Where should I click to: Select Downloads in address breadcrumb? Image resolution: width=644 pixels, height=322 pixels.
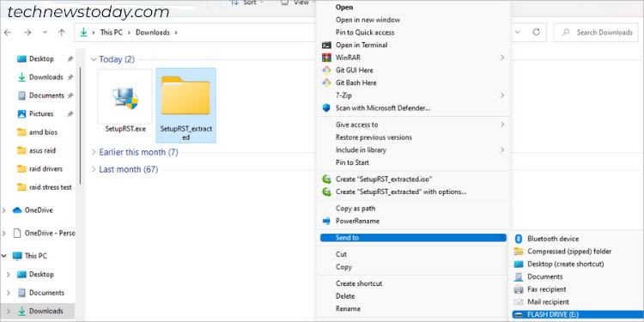point(153,33)
